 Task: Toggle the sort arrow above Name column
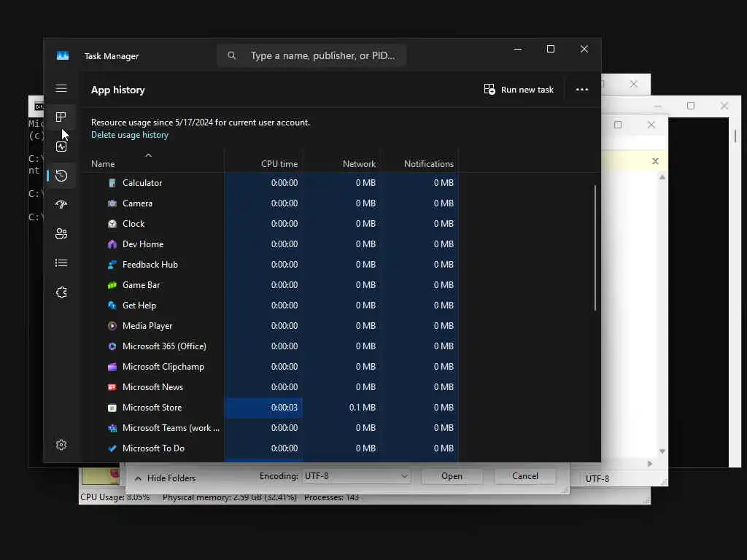pyautogui.click(x=148, y=155)
